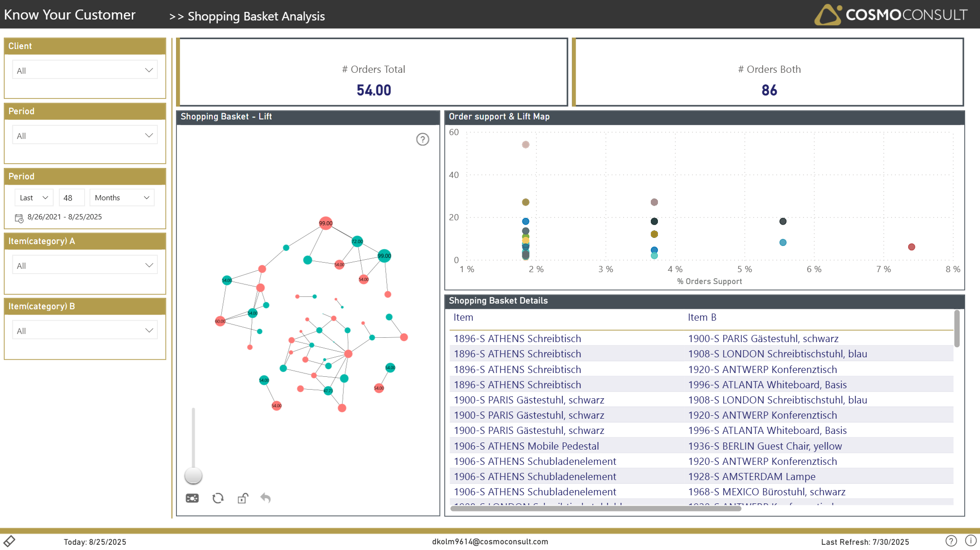980x550 pixels.
Task: Click the eraser icon at bottom left
Action: tap(10, 541)
